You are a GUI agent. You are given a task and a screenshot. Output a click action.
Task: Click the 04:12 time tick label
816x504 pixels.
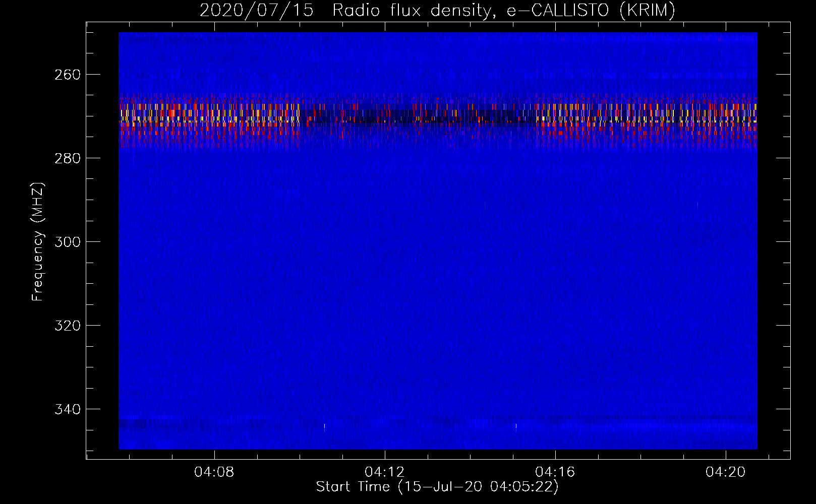[385, 472]
